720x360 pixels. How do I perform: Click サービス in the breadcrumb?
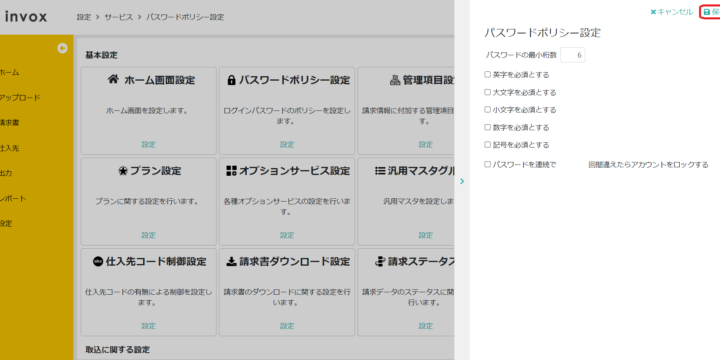118,17
